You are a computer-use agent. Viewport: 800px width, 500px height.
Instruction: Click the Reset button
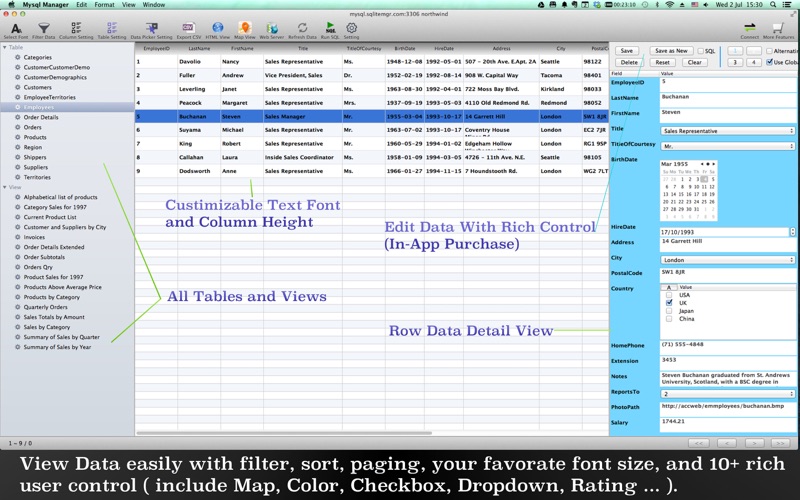tap(663, 62)
